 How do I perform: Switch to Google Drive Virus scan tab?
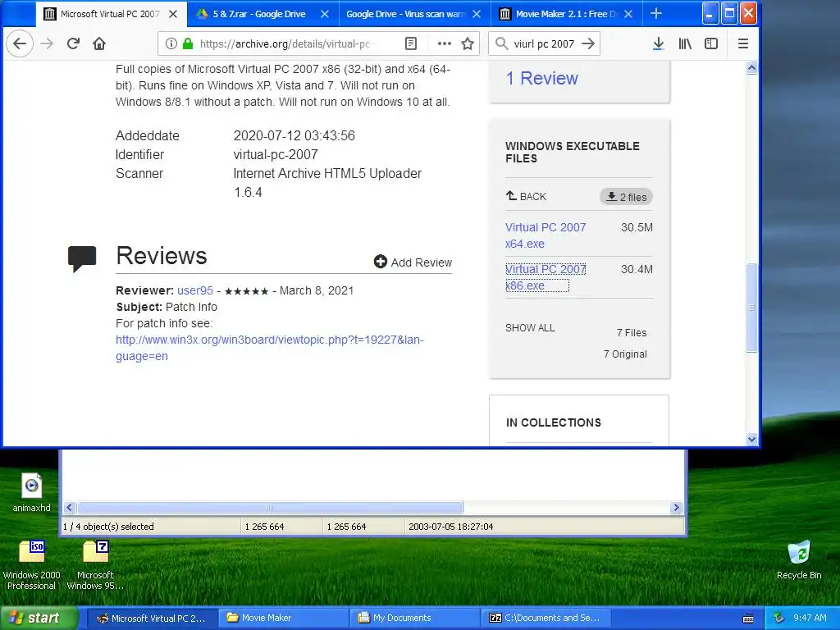tap(414, 14)
